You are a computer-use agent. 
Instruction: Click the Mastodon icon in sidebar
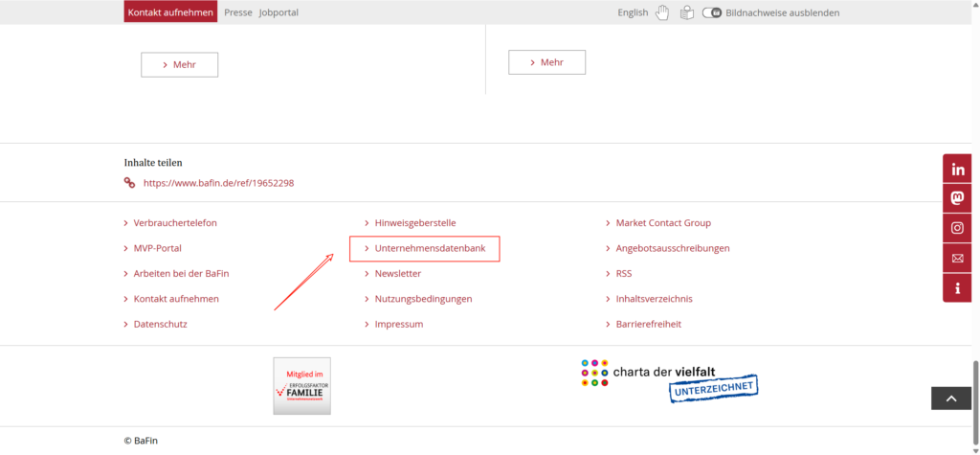tap(957, 198)
